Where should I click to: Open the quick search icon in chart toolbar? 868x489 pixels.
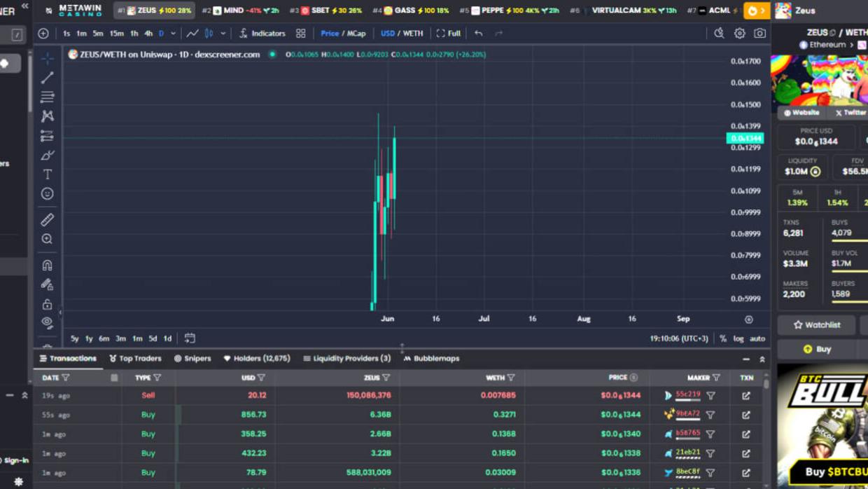pyautogui.click(x=719, y=33)
